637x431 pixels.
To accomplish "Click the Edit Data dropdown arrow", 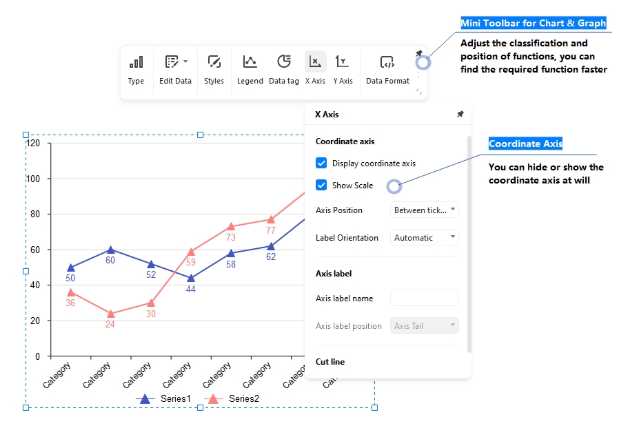I will click(x=185, y=62).
